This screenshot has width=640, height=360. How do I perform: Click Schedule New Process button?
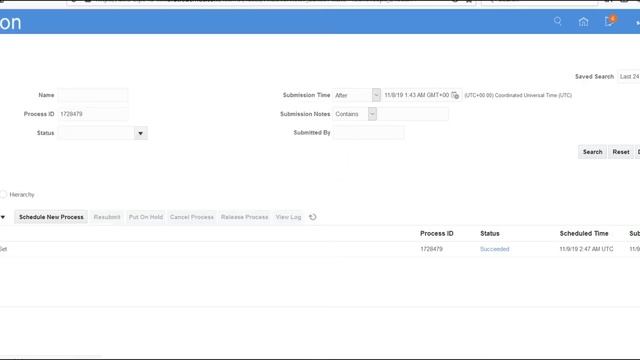[51, 217]
